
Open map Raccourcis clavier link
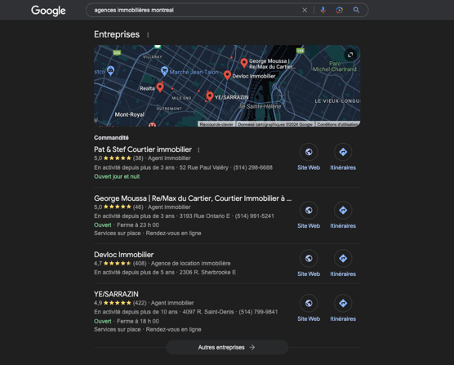[x=217, y=124]
